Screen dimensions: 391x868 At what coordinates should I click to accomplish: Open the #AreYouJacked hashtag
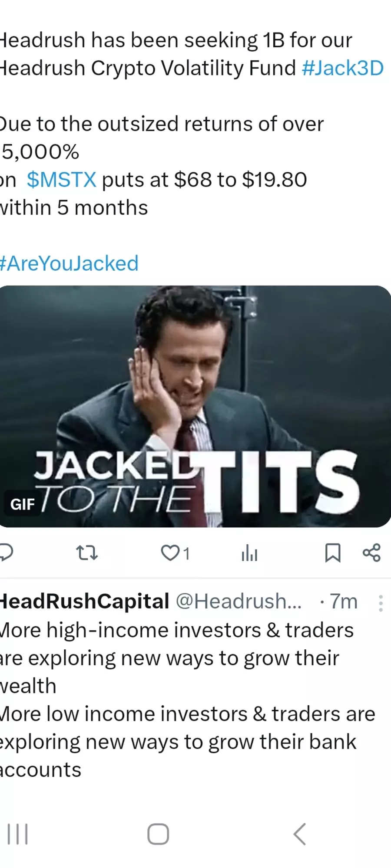pyautogui.click(x=69, y=263)
